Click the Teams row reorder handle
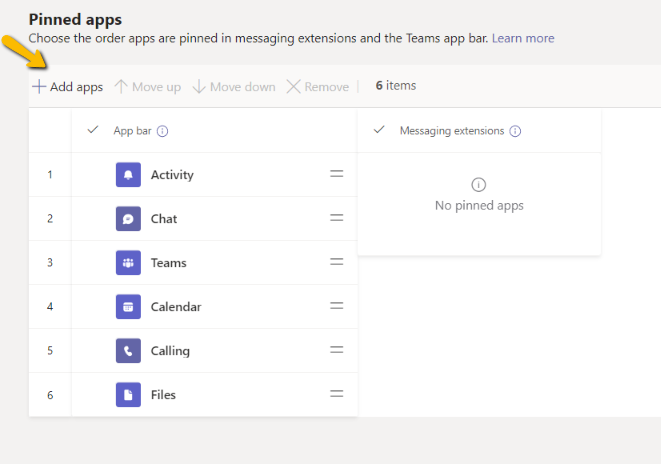The height and width of the screenshot is (464, 661). (x=336, y=262)
